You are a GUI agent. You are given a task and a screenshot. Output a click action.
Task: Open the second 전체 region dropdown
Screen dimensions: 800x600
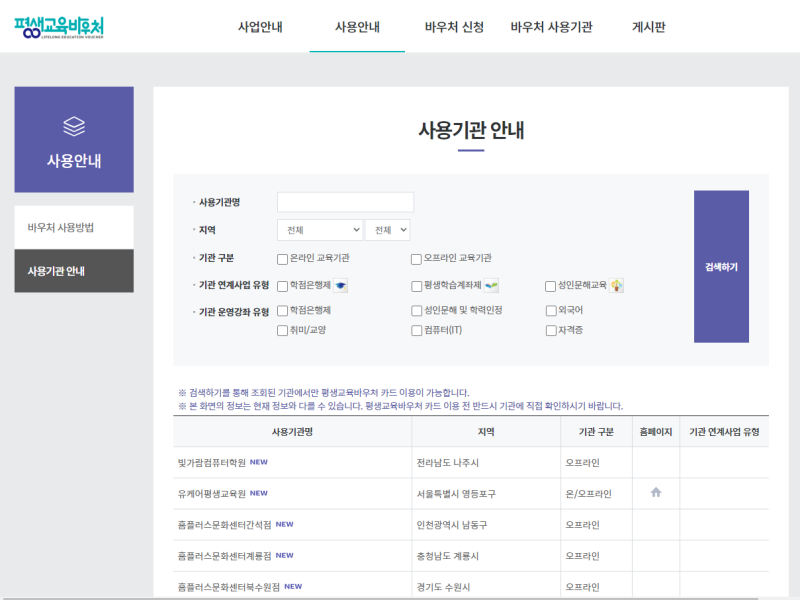coord(387,229)
